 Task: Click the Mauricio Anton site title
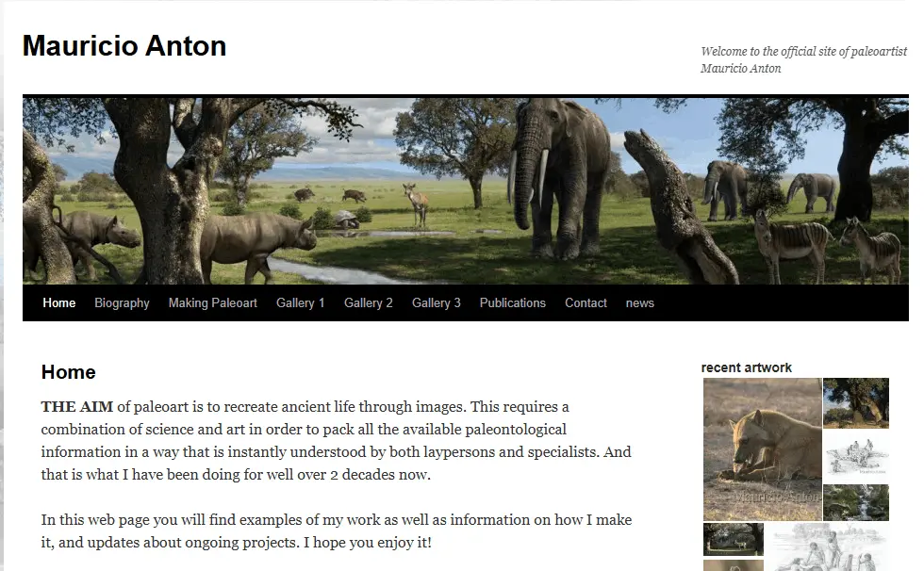[x=124, y=45]
